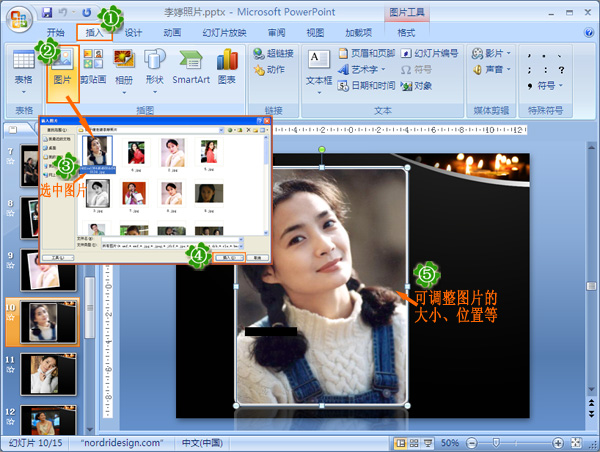600x452 pixels.
Task: Click the cancel button in insert picture dialog
Action: [257, 258]
